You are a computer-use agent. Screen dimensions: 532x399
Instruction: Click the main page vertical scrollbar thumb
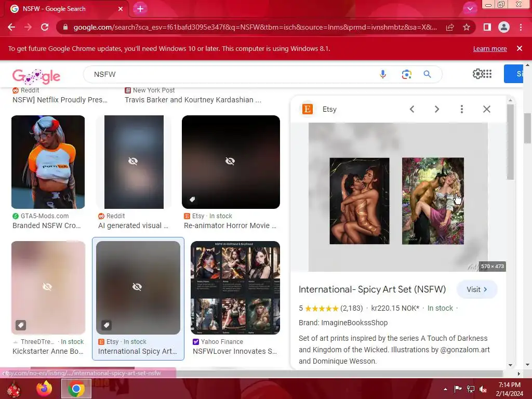(x=527, y=128)
